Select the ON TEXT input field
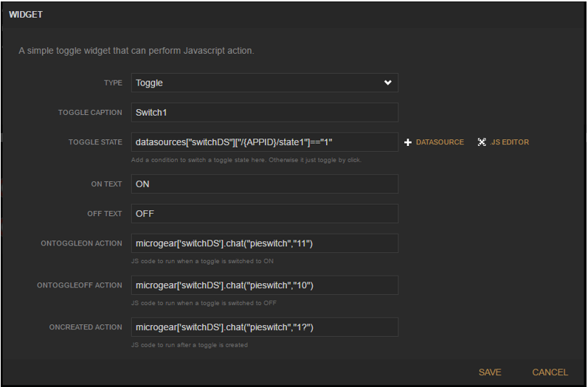The image size is (588, 387). pyautogui.click(x=264, y=184)
